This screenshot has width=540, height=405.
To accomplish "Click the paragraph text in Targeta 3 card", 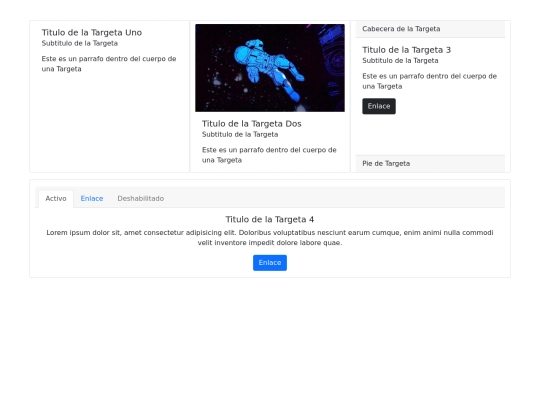I will pyautogui.click(x=429, y=81).
